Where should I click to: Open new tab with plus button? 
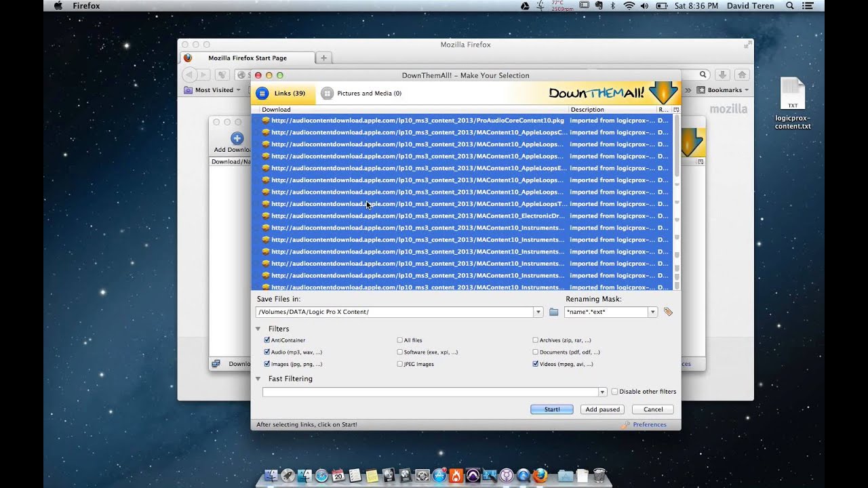[x=323, y=58]
